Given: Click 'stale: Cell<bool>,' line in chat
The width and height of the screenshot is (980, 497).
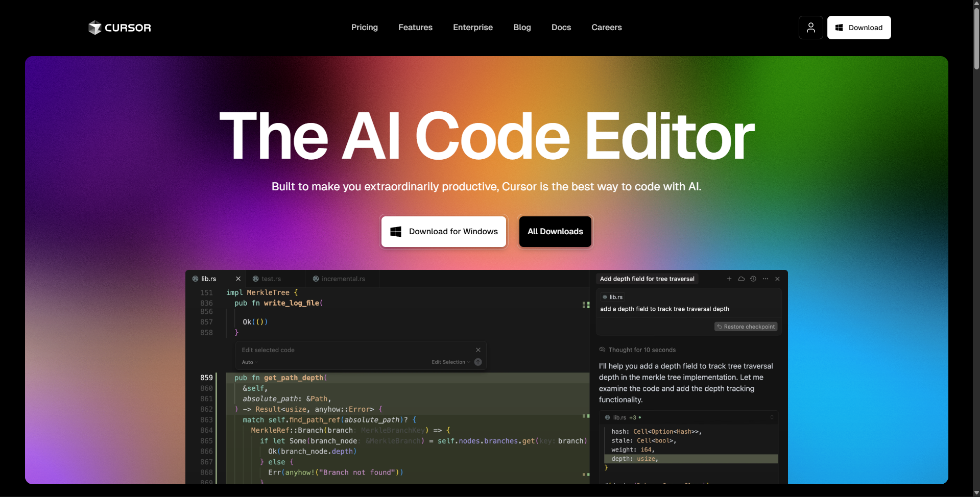Looking at the screenshot, I should (643, 440).
